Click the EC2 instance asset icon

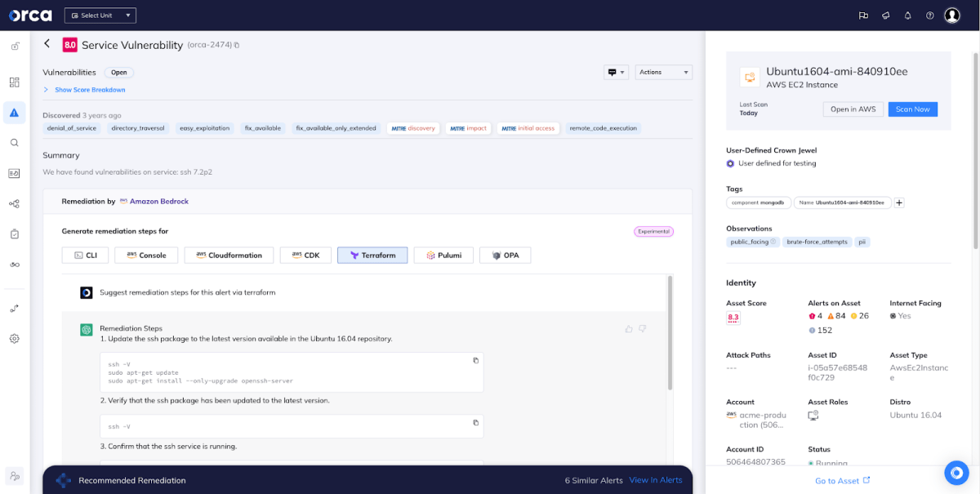(x=750, y=78)
